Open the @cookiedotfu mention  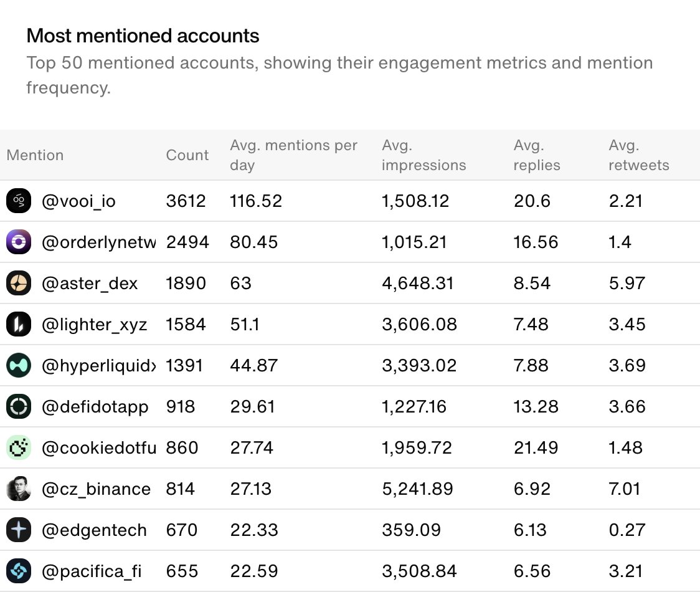(x=98, y=447)
